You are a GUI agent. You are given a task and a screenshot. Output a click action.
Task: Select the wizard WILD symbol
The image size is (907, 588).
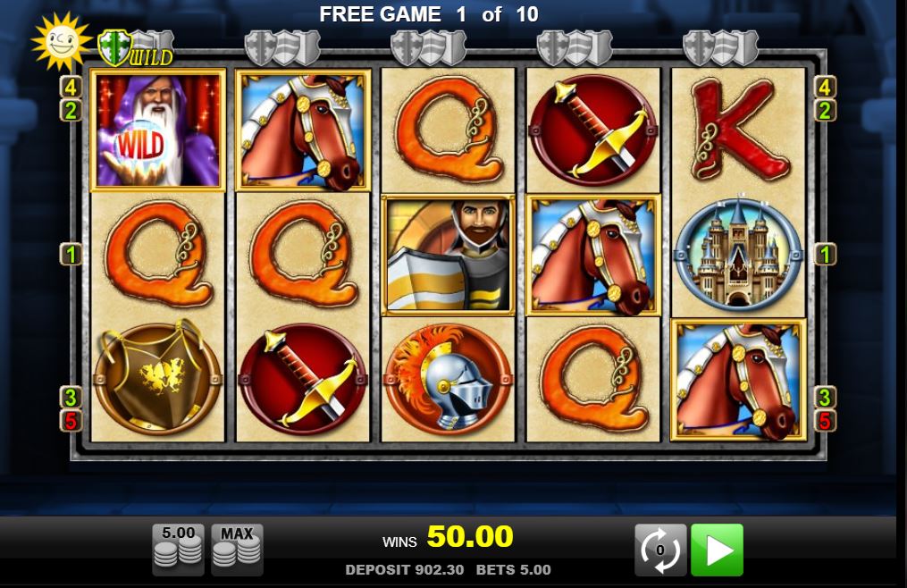point(158,130)
